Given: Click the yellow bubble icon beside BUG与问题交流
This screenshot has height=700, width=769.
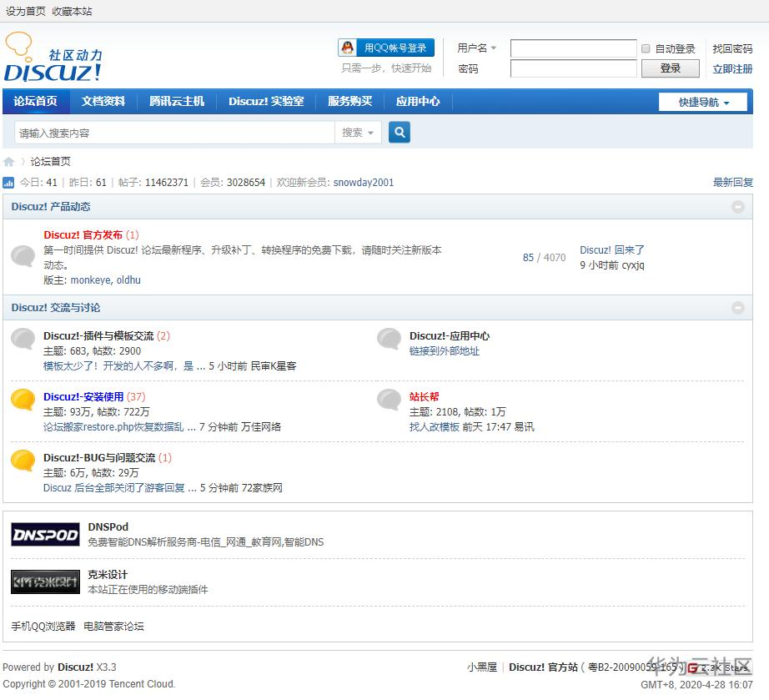Looking at the screenshot, I should point(23,460).
